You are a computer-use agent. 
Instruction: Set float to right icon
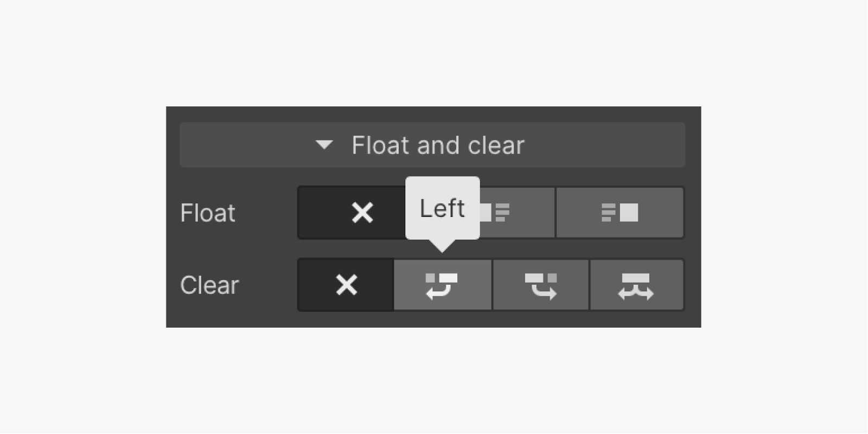620,213
